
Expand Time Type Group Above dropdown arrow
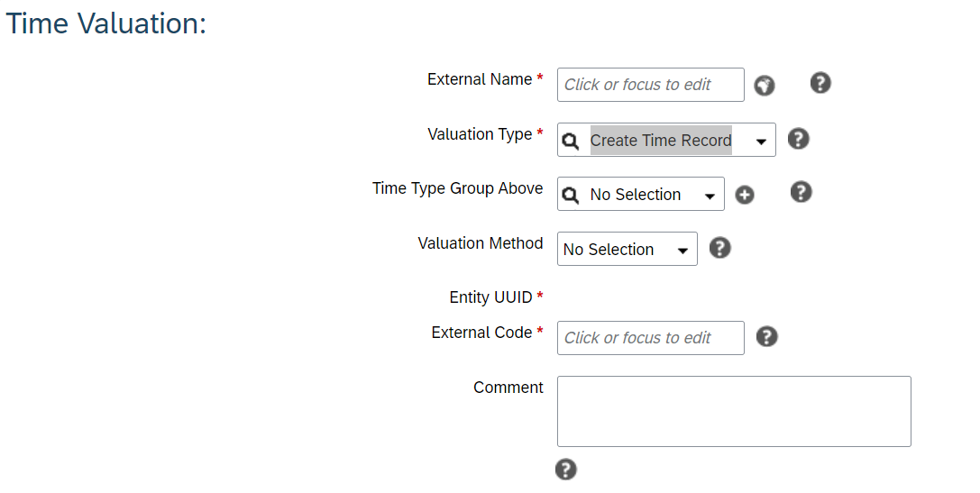pyautogui.click(x=710, y=196)
